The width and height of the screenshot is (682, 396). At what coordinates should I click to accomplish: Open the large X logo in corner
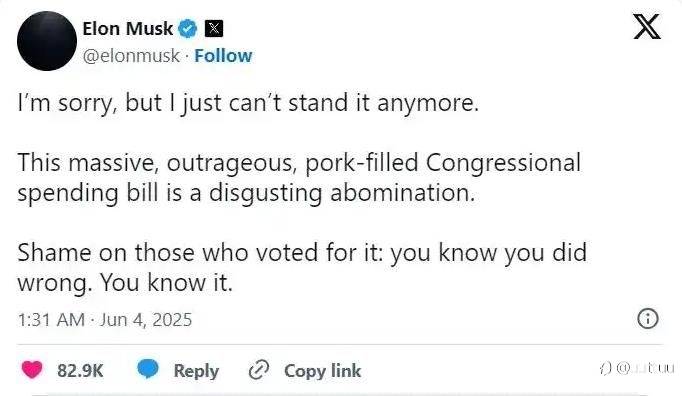tap(646, 27)
